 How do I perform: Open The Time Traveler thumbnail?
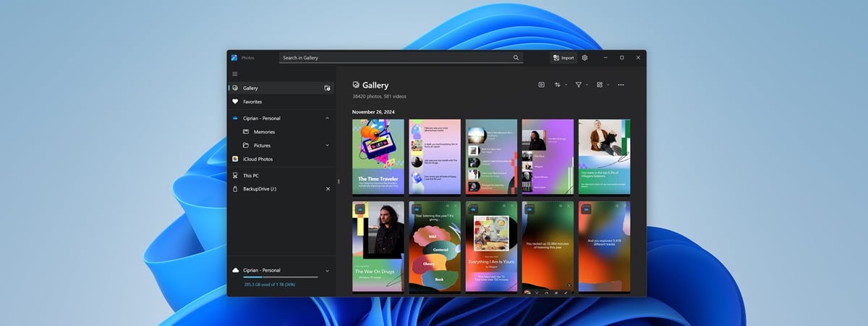point(378,156)
